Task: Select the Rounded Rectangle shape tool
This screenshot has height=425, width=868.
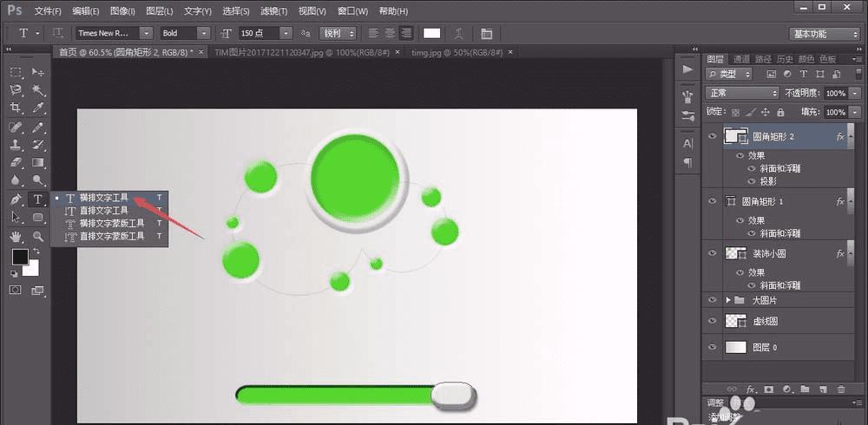Action: click(x=37, y=217)
